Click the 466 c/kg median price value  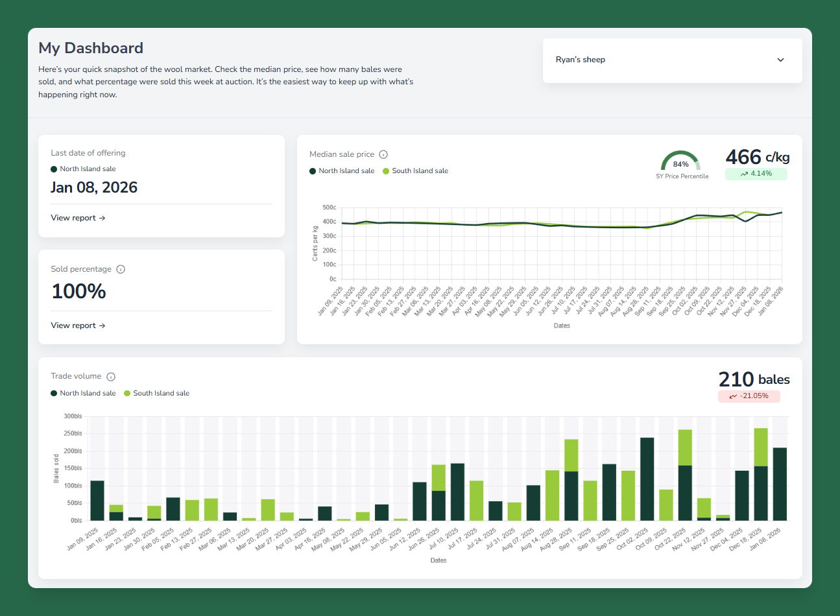(757, 157)
